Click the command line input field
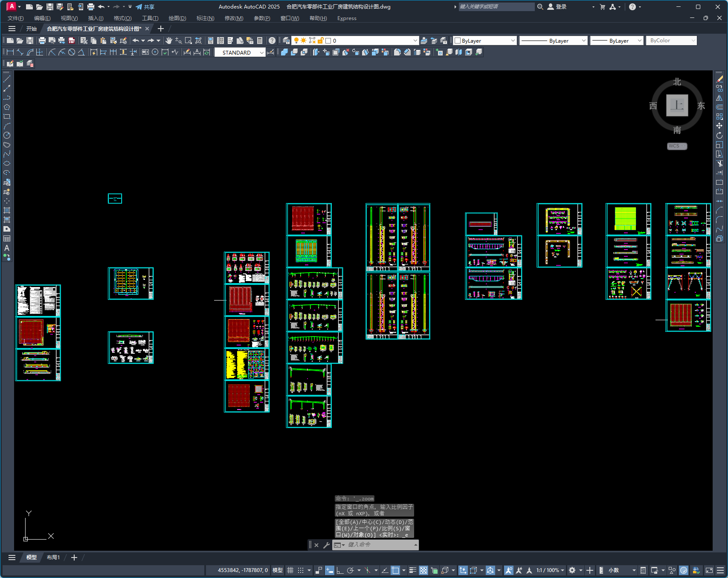This screenshot has width=728, height=578. tap(380, 545)
